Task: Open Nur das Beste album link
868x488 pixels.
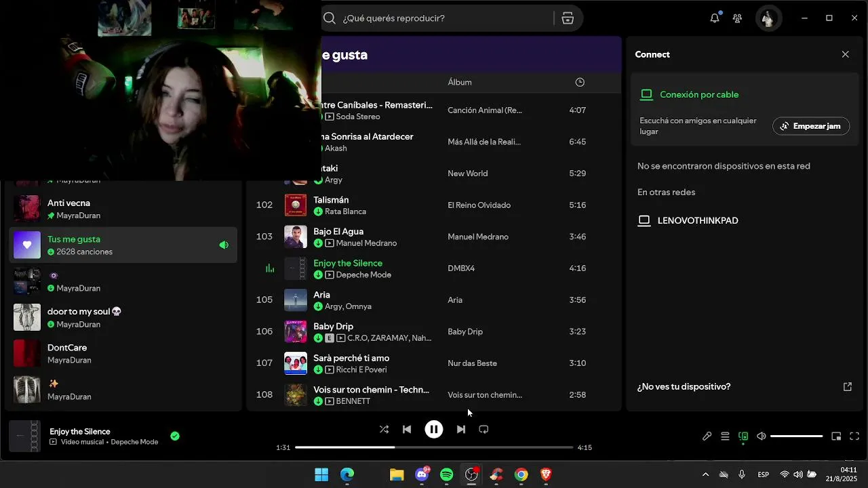Action: 472,363
